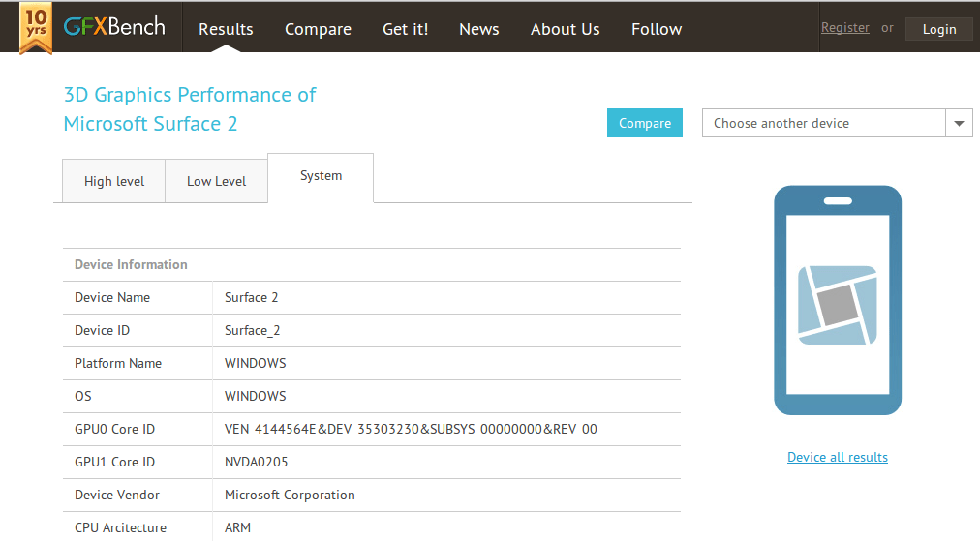Select the GPU0 Core ID value string
The width and height of the screenshot is (980, 541).
point(411,429)
